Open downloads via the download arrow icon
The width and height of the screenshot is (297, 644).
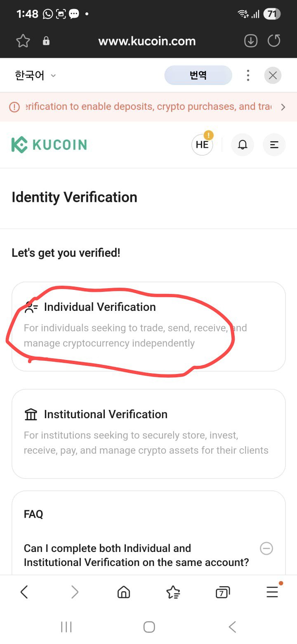point(251,41)
